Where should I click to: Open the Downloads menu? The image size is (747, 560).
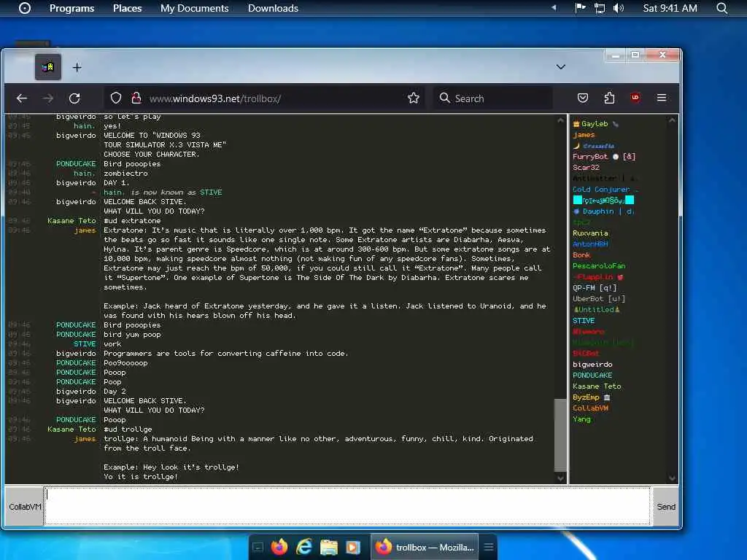pyautogui.click(x=273, y=8)
